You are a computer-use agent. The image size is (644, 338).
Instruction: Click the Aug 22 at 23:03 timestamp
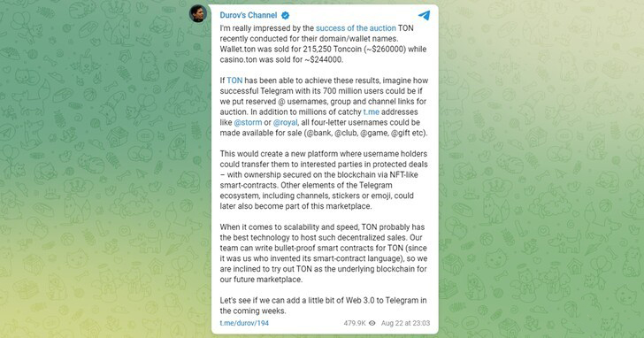(x=405, y=323)
